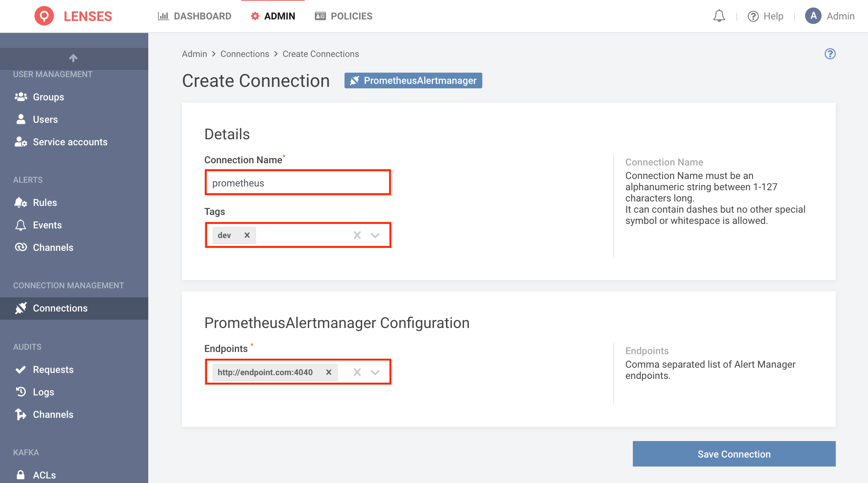Image resolution: width=868 pixels, height=483 pixels.
Task: Remove the endpoint URL with X
Action: pos(328,372)
